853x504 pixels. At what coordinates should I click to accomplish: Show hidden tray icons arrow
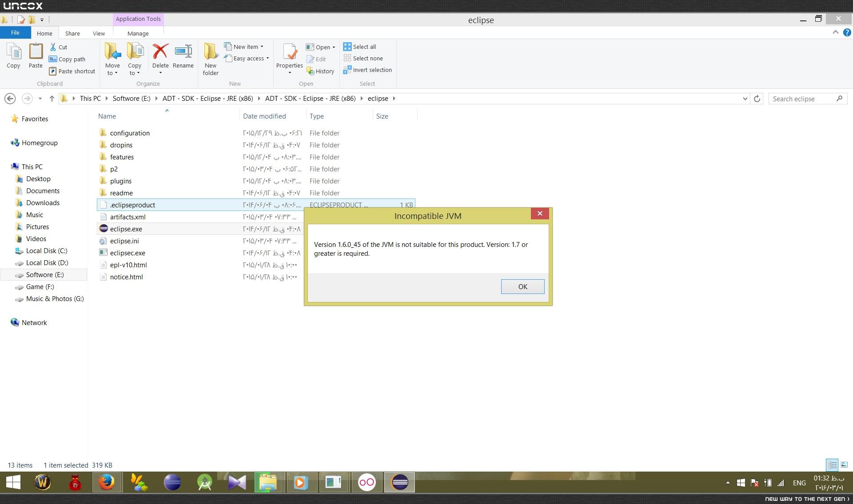point(728,483)
